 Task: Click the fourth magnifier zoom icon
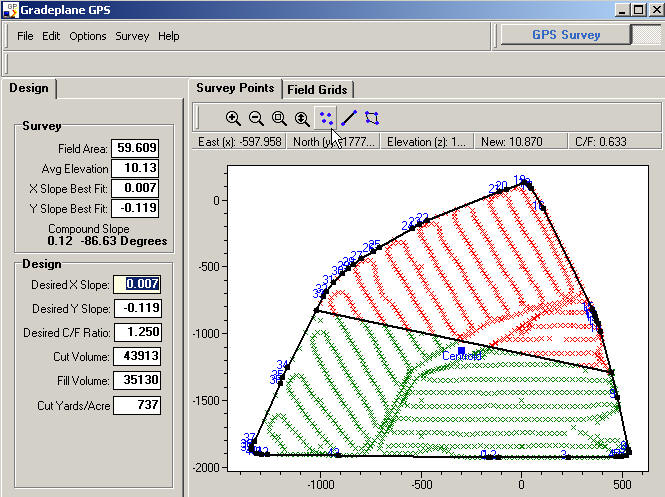coord(302,117)
